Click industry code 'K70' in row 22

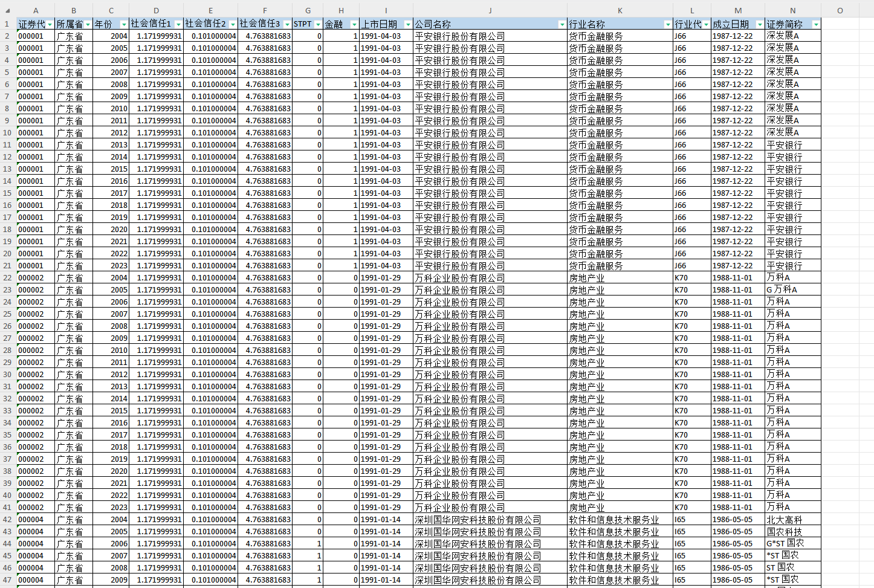pos(692,278)
